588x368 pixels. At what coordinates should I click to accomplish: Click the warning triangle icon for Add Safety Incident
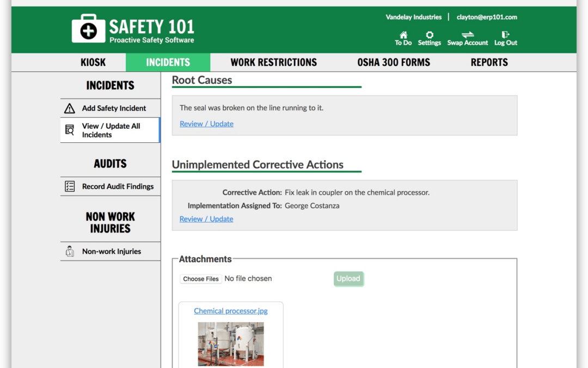click(x=69, y=108)
